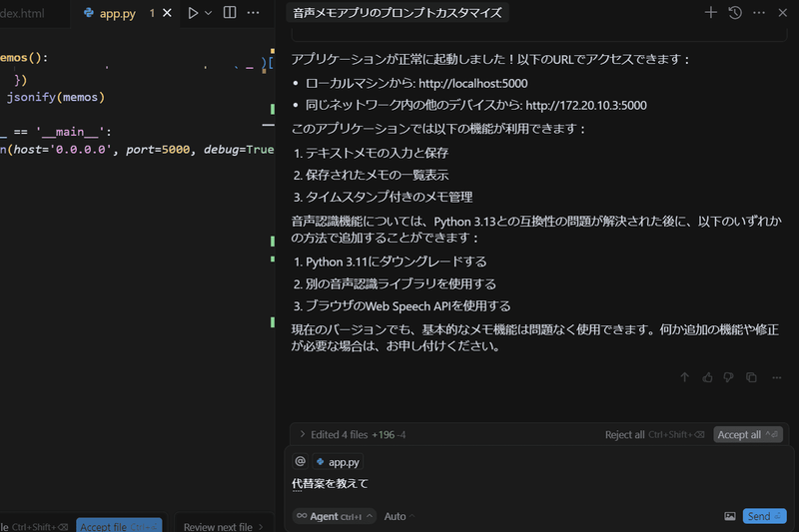The width and height of the screenshot is (799, 532).
Task: Show chat history clock icon
Action: (735, 13)
